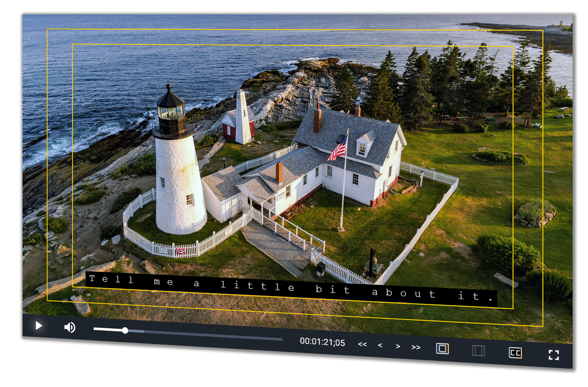Viewport: 588px width, 387px height.
Task: Toggle the dimmed filmstrip overlay icon
Action: point(478,351)
